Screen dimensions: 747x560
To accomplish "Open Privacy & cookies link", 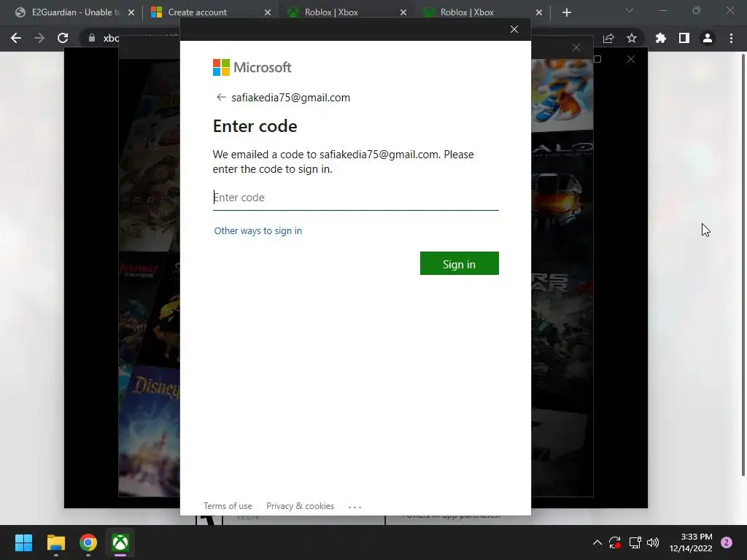I will point(300,506).
